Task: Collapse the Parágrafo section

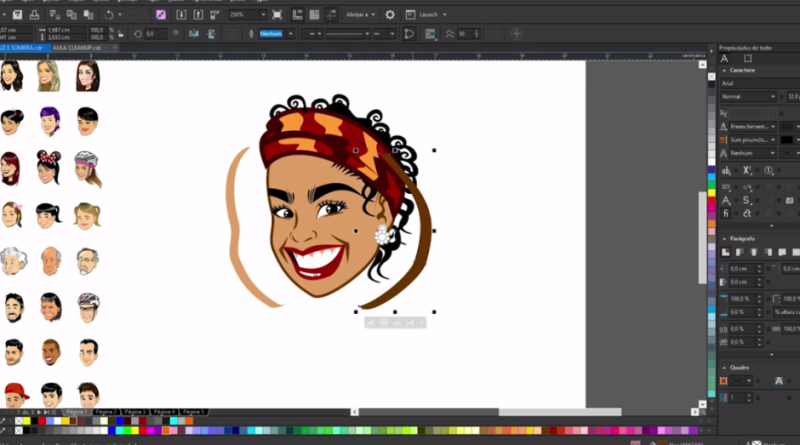Action: click(724, 238)
